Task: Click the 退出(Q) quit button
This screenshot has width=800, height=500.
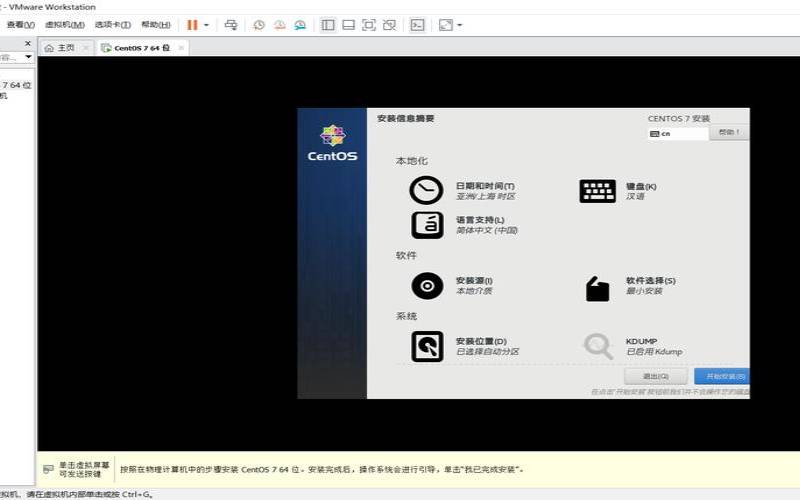Action: pos(656,377)
